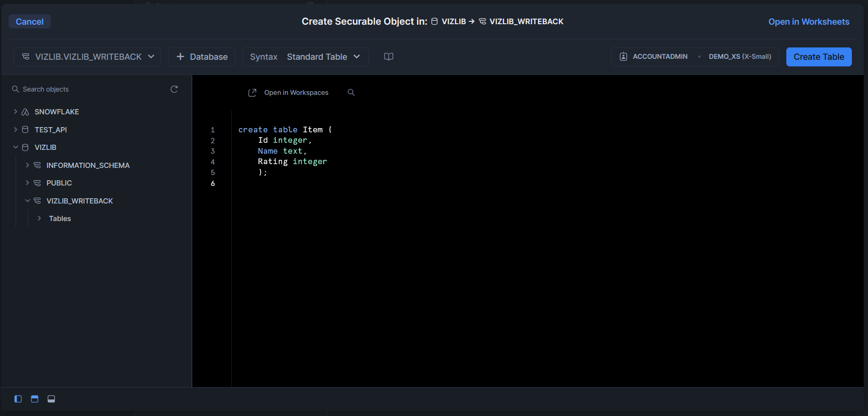Click the TEST_API database cylinder icon
Screen dimensions: 868x416
pos(26,129)
